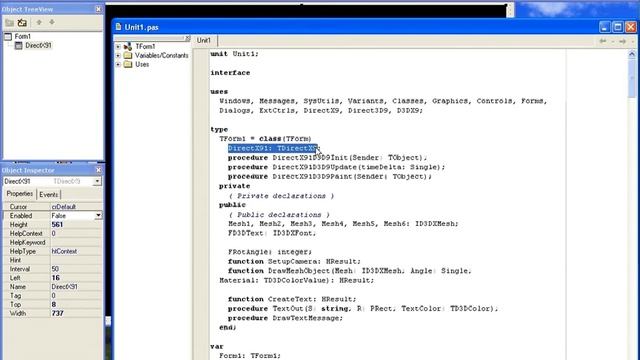
Task: Select the Hint property row
Action: 52,260
